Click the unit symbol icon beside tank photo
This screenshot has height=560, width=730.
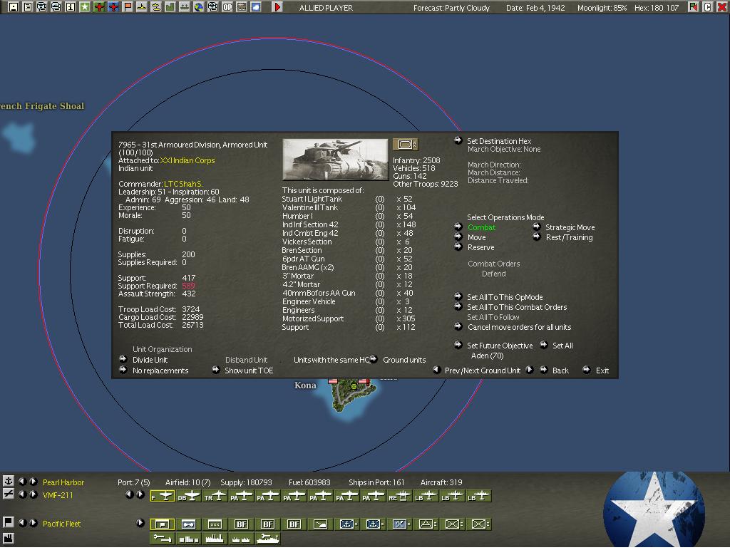[405, 144]
